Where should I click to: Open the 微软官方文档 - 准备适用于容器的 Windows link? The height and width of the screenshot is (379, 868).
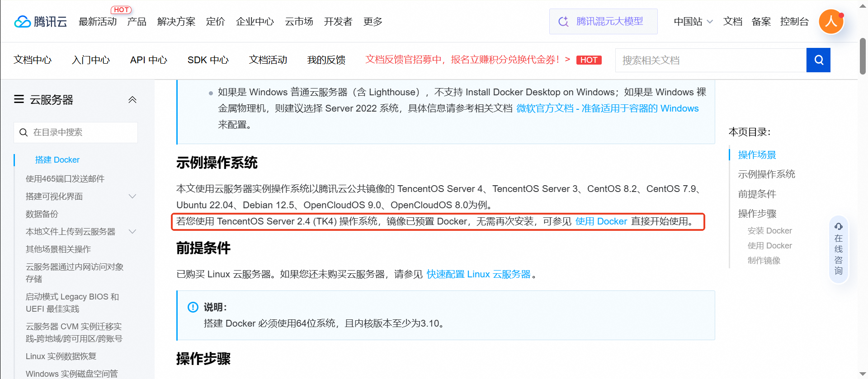point(608,108)
